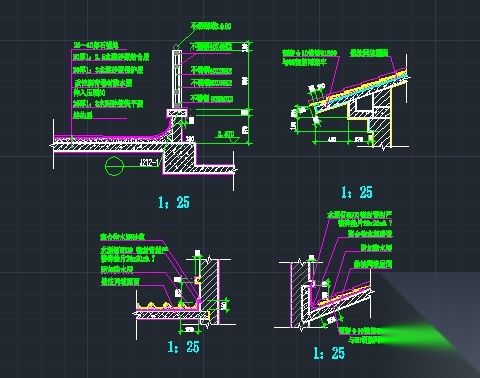Select the 400 dimension in the eave detail
The height and width of the screenshot is (378, 480).
pos(332,140)
